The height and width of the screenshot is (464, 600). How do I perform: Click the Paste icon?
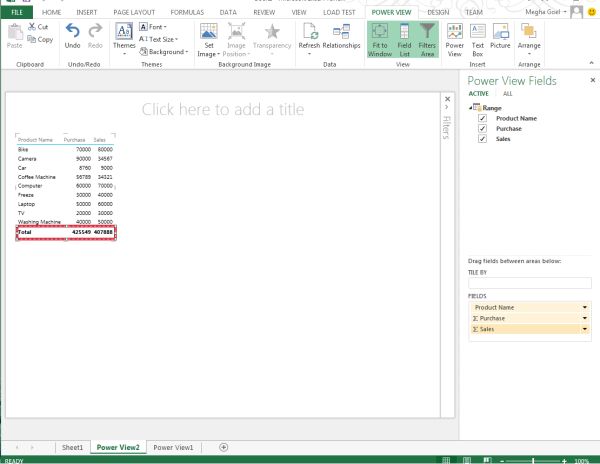click(x=15, y=32)
